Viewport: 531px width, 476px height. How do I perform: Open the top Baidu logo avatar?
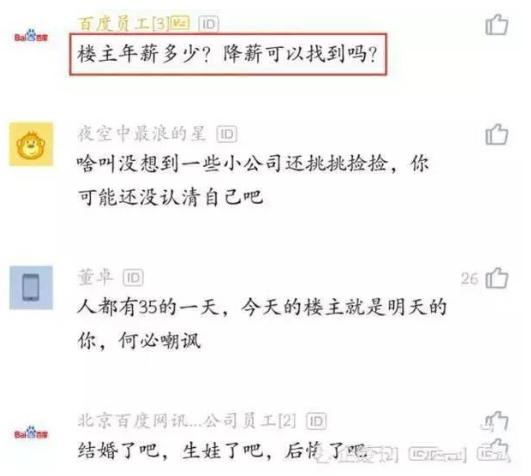pyautogui.click(x=31, y=36)
